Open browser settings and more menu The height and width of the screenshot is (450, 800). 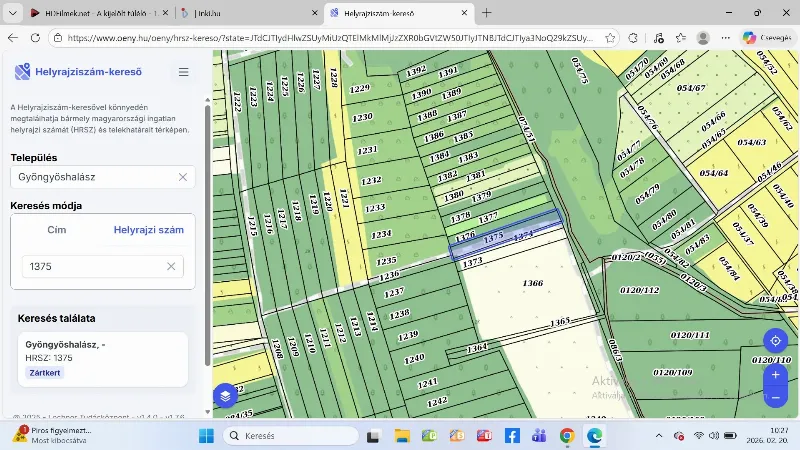[726, 38]
